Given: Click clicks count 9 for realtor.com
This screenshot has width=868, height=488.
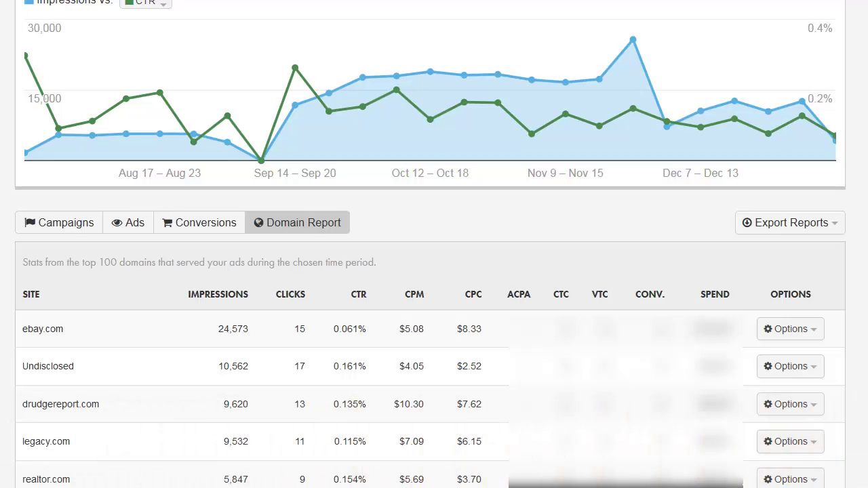Looking at the screenshot, I should tap(302, 479).
